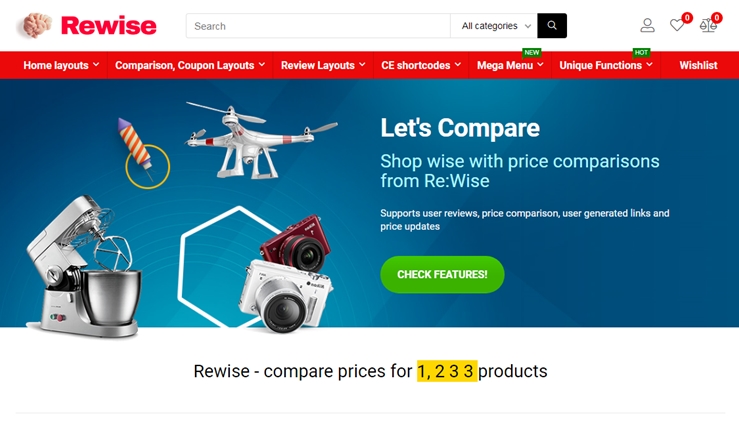Open the user account icon
Image resolution: width=739 pixels, height=430 pixels.
tap(648, 25)
